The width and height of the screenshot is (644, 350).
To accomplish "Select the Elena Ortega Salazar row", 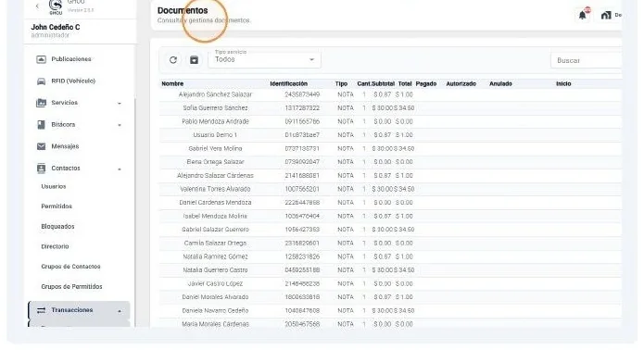I will tap(390, 162).
